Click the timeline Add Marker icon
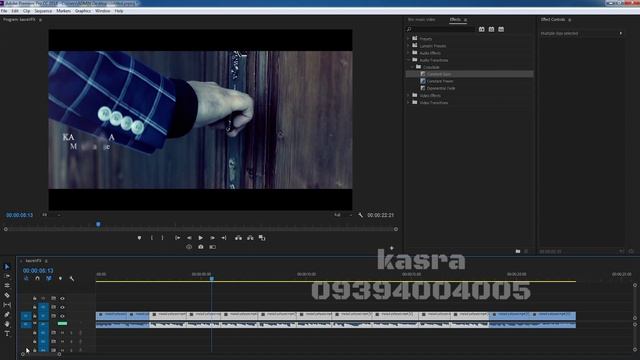The width and height of the screenshot is (640, 360). (x=60, y=278)
